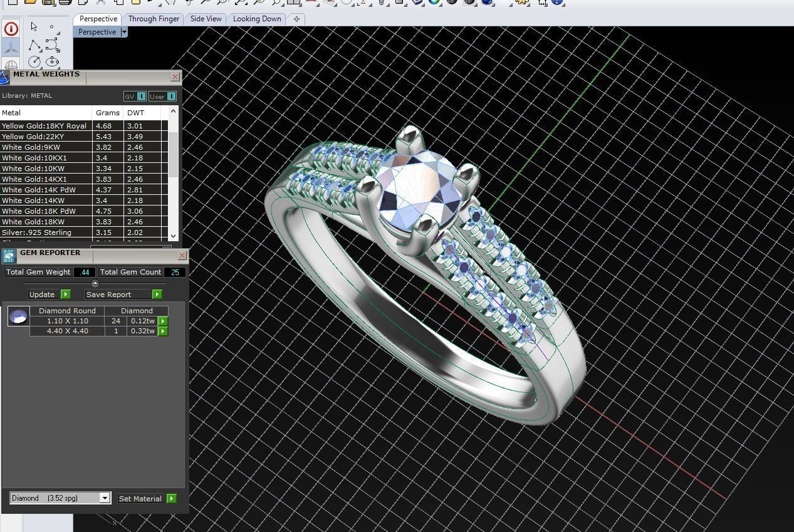Click the color wheel icon in the top toolbar
Screen dimensions: 794x532
click(x=434, y=3)
